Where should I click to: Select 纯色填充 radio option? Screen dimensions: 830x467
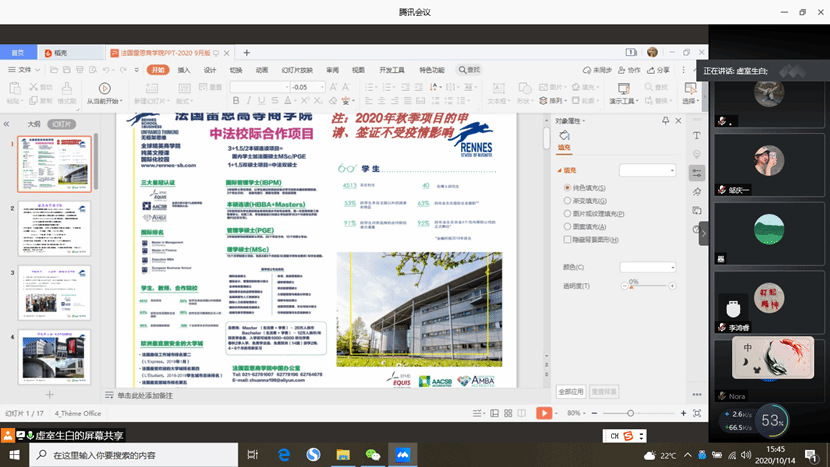[569, 187]
